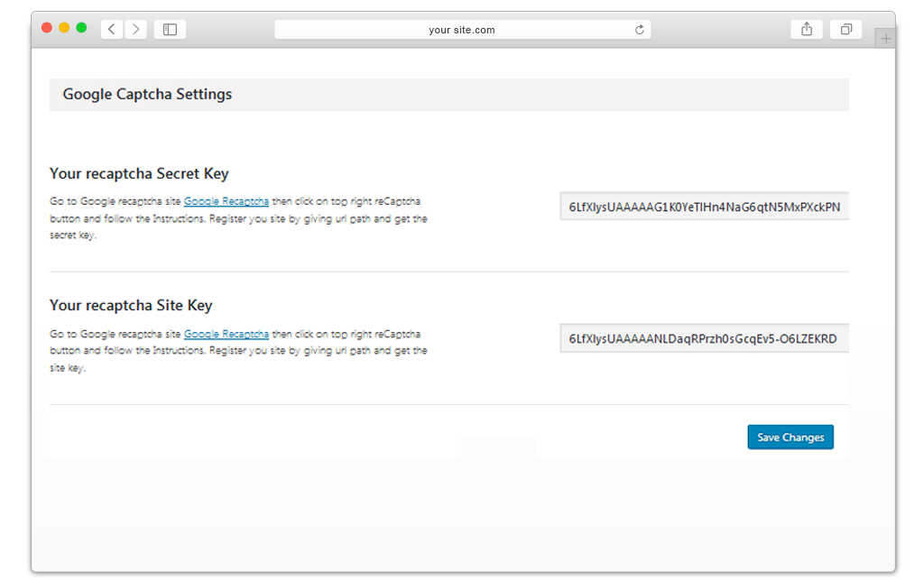Select the Your recaptcha Secret Key heading
The width and height of the screenshot is (924, 580).
139,174
